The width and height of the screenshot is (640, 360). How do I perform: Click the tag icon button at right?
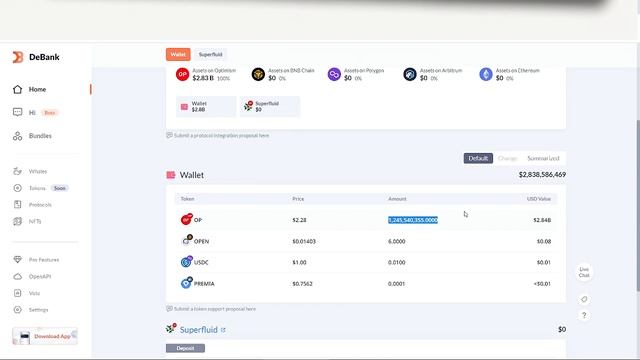[x=584, y=299]
